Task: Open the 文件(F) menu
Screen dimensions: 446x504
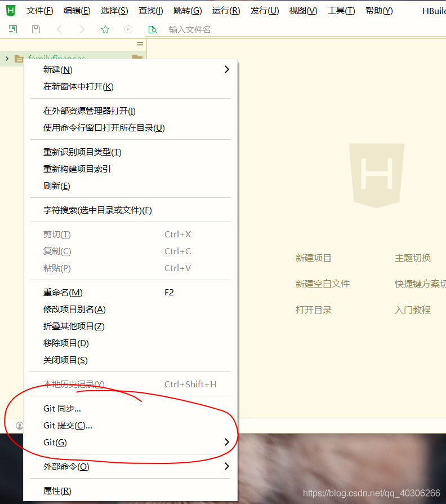Action: point(40,11)
